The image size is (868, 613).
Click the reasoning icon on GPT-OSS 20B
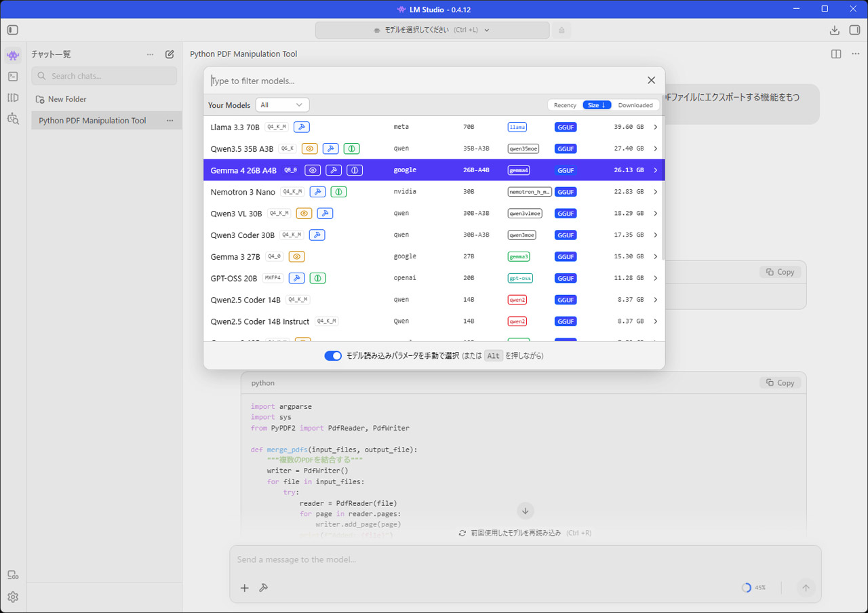click(317, 278)
